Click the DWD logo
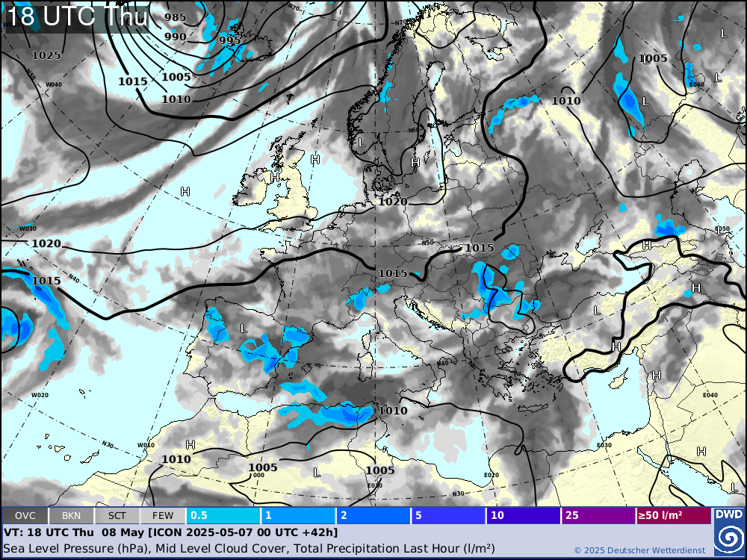Image resolution: width=747 pixels, height=560 pixels. point(729,532)
